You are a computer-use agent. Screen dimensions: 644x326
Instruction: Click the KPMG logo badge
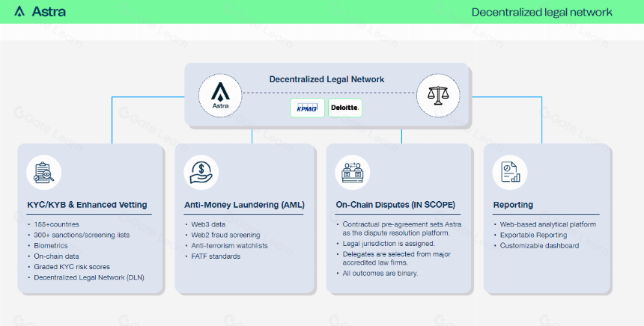[307, 108]
